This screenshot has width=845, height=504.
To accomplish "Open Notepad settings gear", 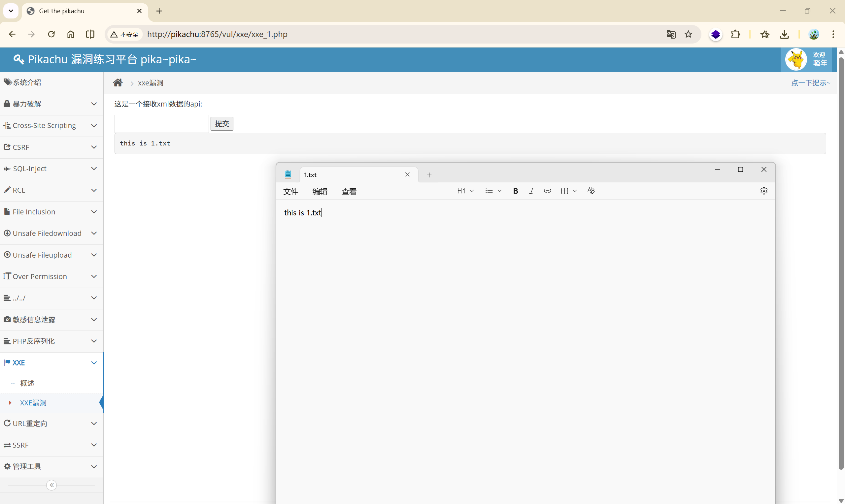I will tap(763, 191).
